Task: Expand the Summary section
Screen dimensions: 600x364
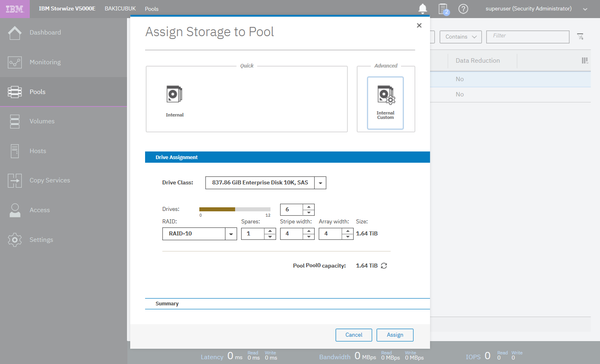Action: [167, 304]
